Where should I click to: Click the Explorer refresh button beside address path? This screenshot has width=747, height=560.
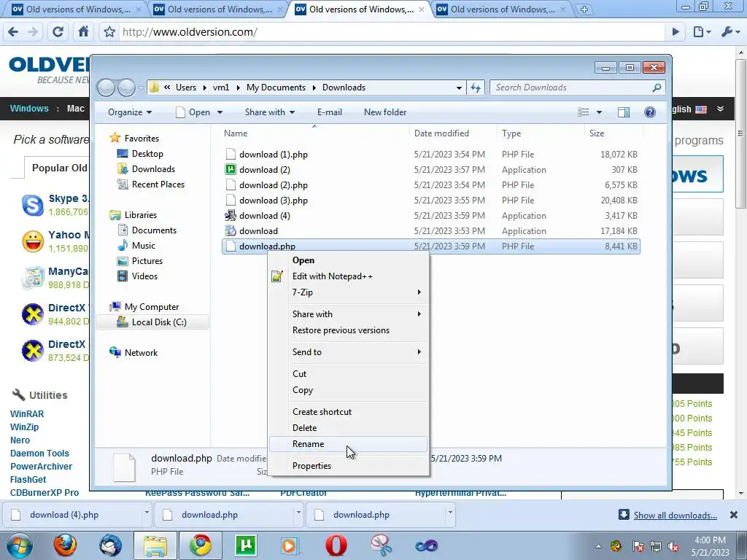click(x=476, y=87)
